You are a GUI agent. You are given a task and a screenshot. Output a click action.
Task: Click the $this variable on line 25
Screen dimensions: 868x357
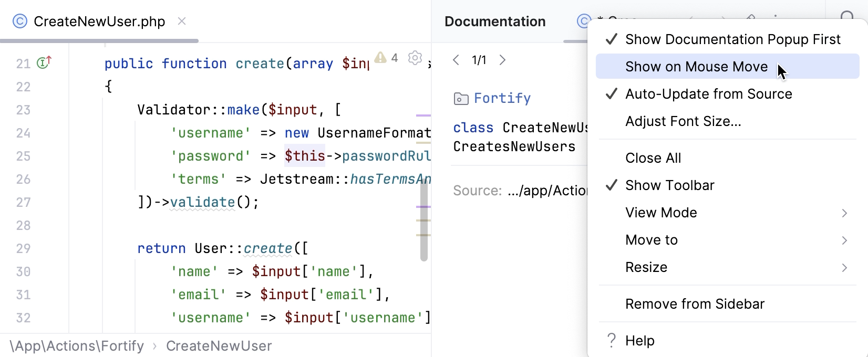click(305, 156)
